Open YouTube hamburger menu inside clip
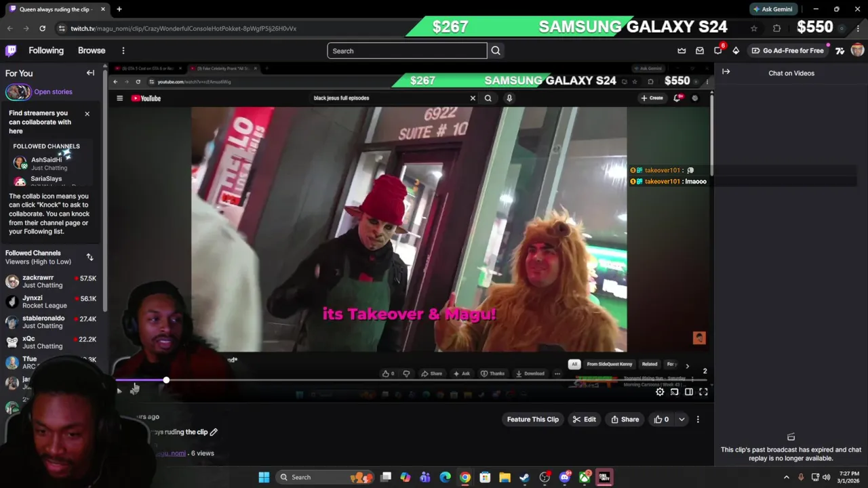The image size is (868, 488). [119, 98]
